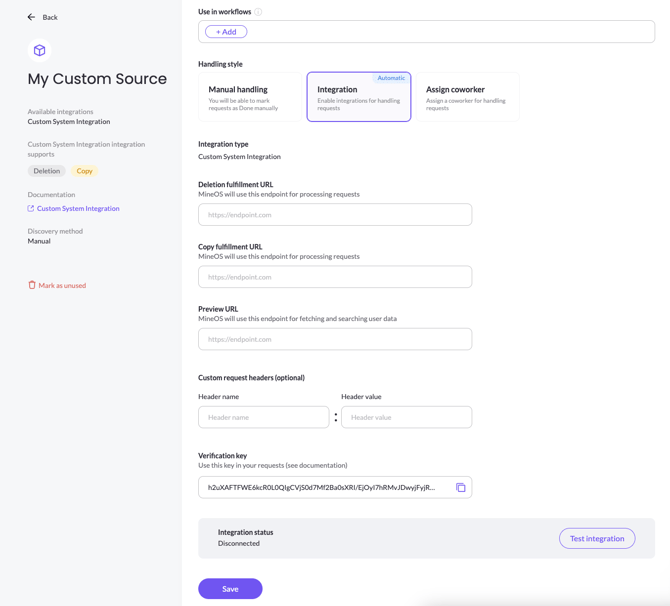The width and height of the screenshot is (670, 606).
Task: Click the Copy fulfillment URL field
Action: click(335, 277)
